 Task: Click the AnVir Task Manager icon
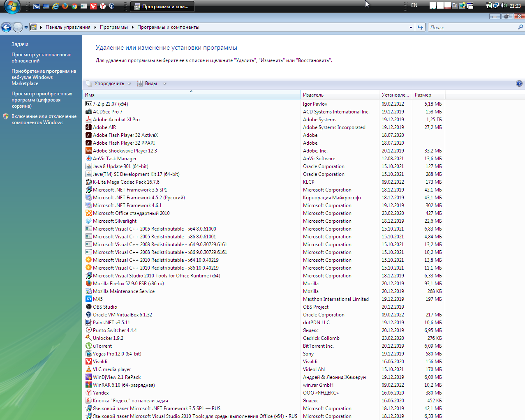point(88,159)
